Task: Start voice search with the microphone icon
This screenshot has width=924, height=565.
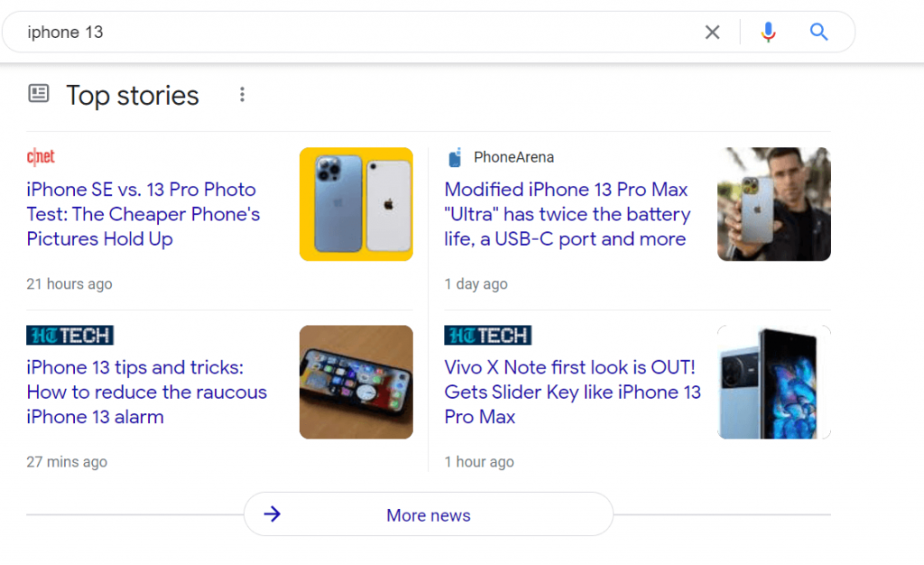Action: click(768, 32)
